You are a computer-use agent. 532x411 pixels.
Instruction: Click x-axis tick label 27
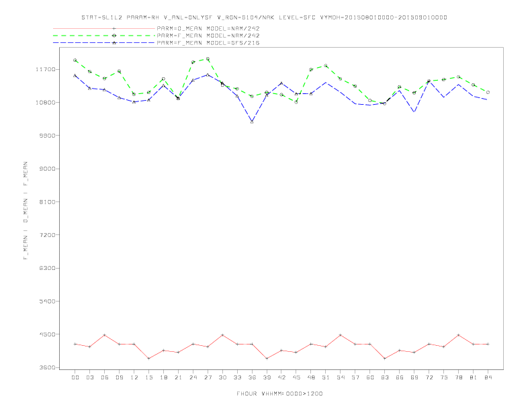(x=208, y=377)
